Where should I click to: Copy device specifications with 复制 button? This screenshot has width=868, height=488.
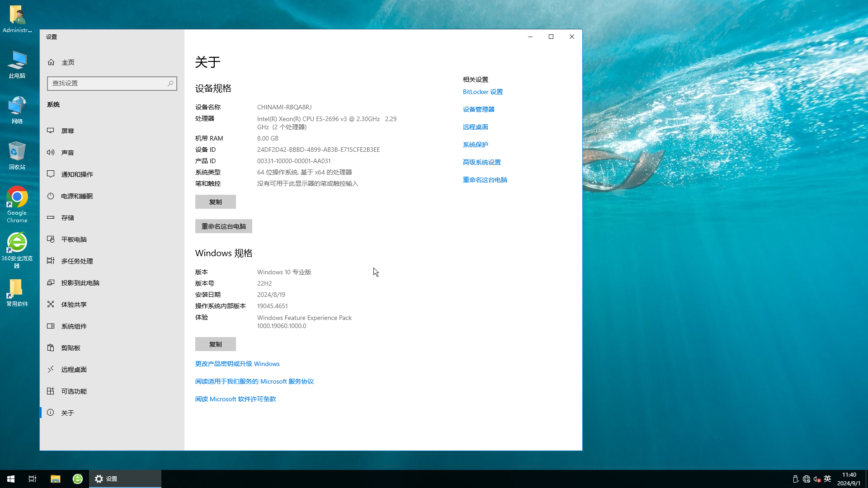216,202
